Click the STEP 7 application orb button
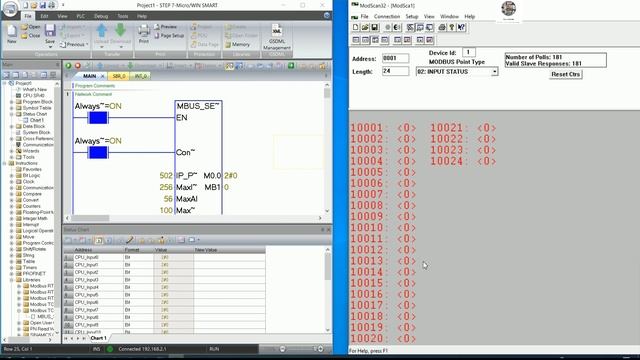The width and height of the screenshot is (640, 360). [x=10, y=9]
